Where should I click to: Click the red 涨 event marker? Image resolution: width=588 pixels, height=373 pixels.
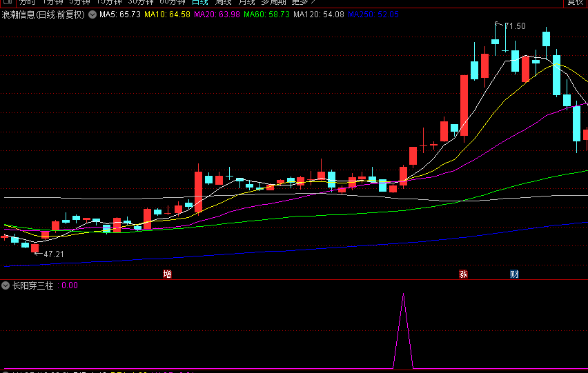(463, 274)
